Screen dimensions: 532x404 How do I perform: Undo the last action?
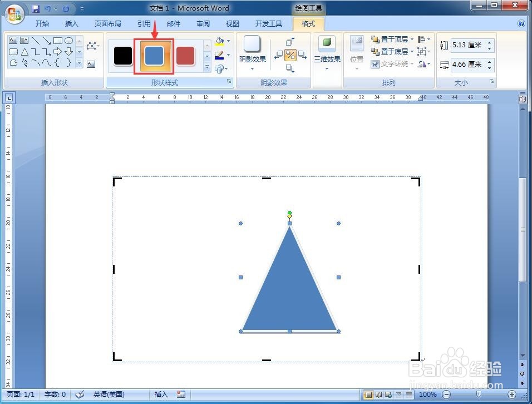click(x=48, y=9)
